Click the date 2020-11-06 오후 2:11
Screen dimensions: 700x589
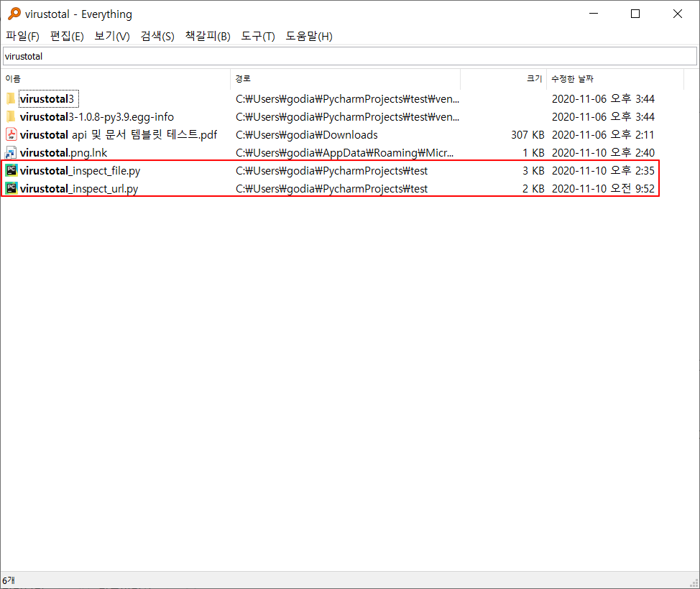pos(603,135)
